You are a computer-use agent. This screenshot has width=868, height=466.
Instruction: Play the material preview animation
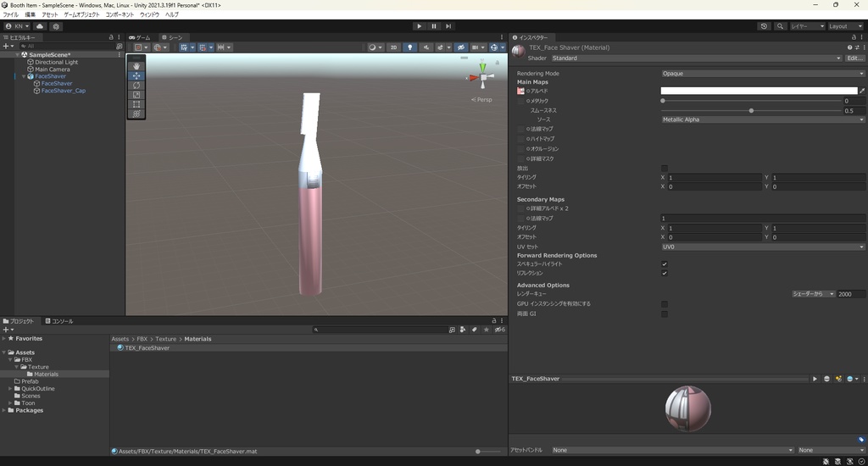(815, 379)
